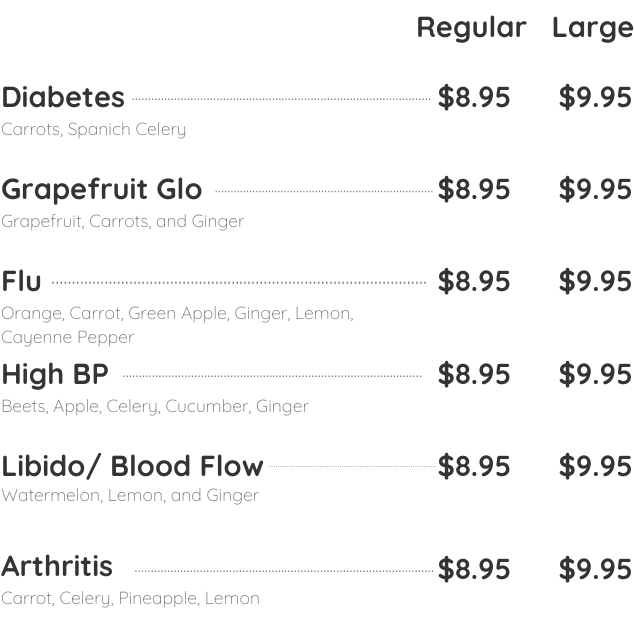This screenshot has width=634, height=626.
Task: Click the "Grapefruit, Carrots, and Ginger" description
Action: 122,222
